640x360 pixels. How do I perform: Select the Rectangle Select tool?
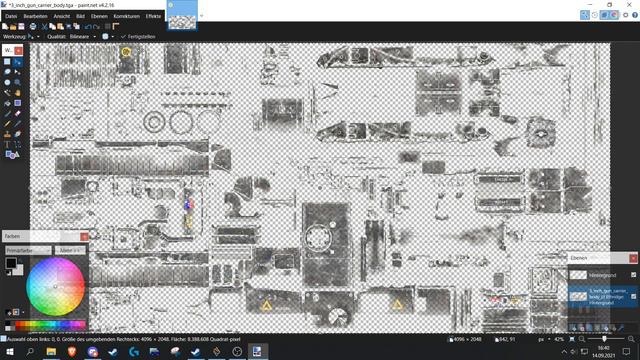tap(7, 62)
